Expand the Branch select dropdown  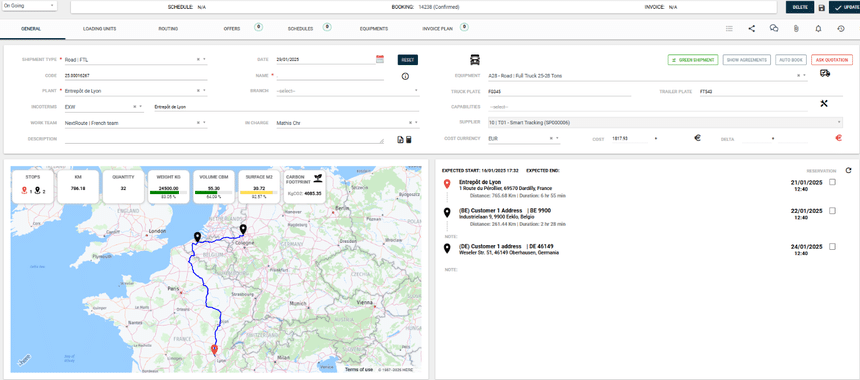tap(348, 91)
